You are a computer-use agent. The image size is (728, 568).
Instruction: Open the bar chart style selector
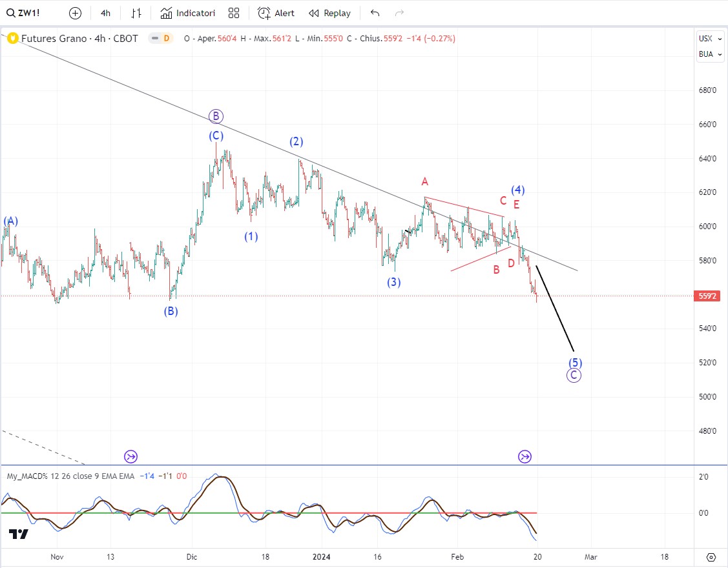(x=136, y=13)
